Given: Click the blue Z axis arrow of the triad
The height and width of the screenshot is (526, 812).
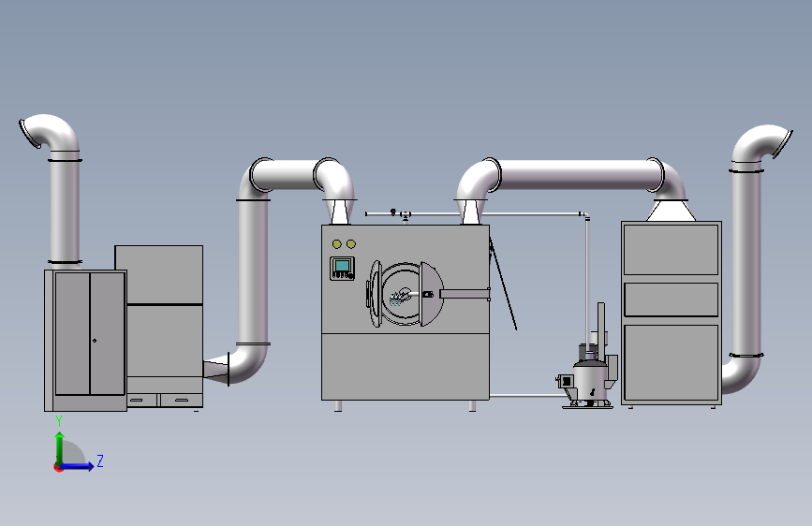Looking at the screenshot, I should pos(78,466).
